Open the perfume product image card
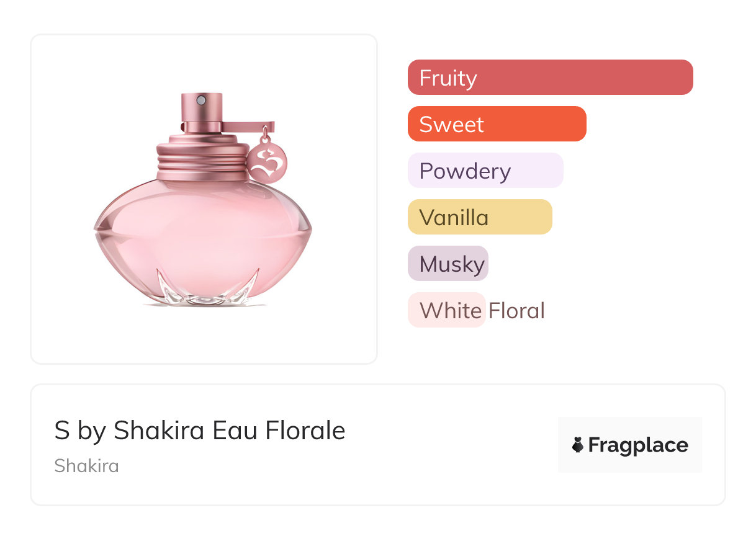The image size is (756, 536). click(x=204, y=199)
